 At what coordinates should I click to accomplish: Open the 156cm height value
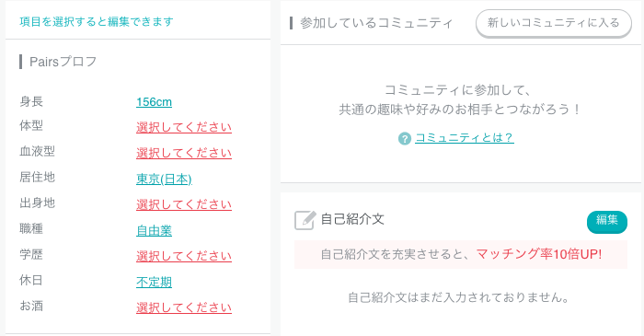pyautogui.click(x=154, y=102)
